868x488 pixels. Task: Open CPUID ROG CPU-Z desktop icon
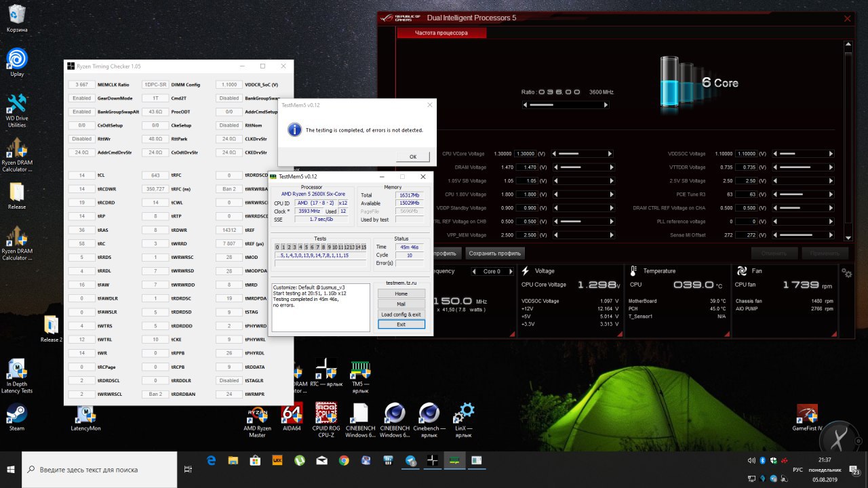[326, 421]
